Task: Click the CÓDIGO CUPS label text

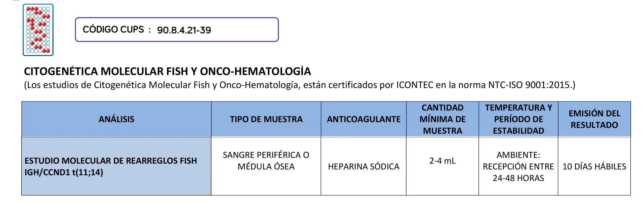Action: (113, 29)
